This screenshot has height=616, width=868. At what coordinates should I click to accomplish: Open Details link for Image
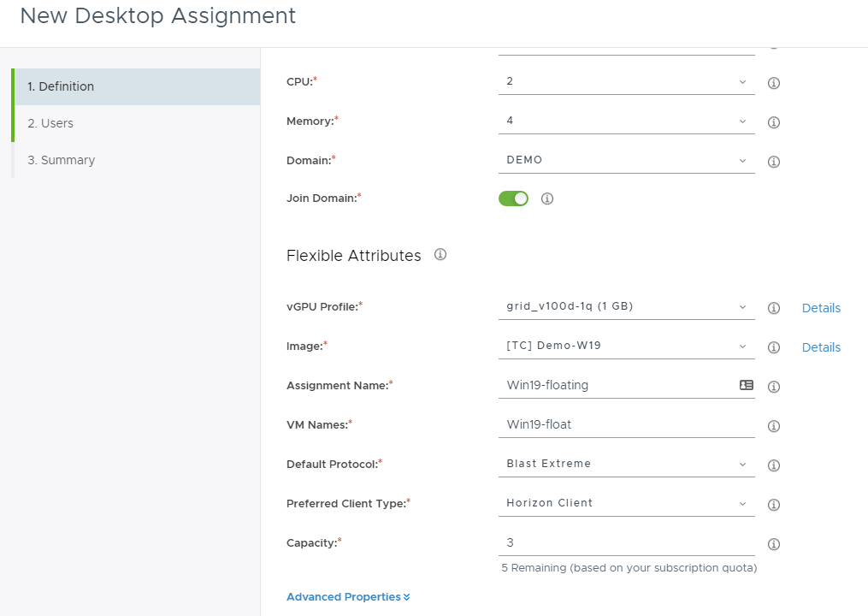[821, 347]
